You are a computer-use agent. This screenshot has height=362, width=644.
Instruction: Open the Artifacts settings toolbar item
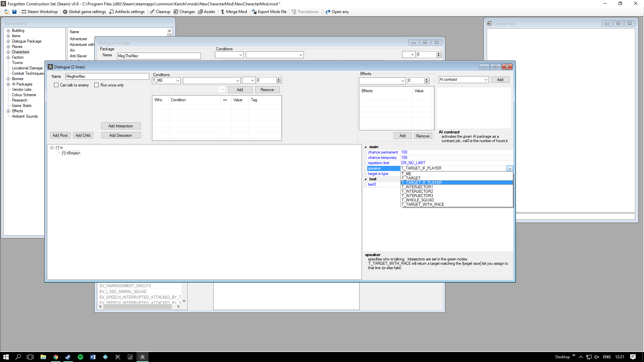(x=127, y=12)
